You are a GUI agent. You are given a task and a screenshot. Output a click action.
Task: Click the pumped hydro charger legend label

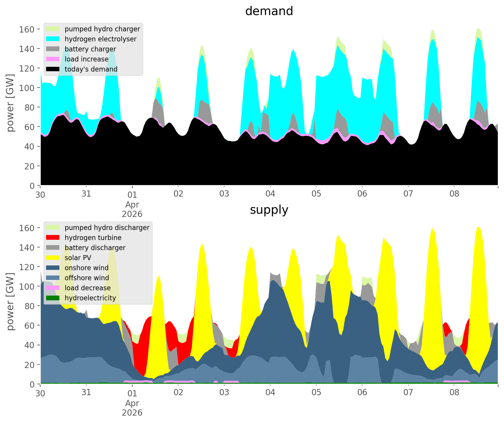click(x=102, y=29)
